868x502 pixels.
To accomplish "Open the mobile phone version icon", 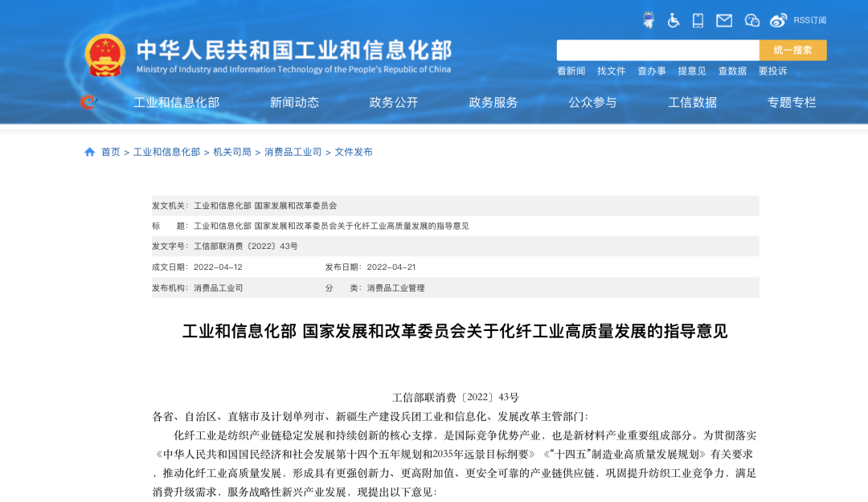I will [x=698, y=20].
